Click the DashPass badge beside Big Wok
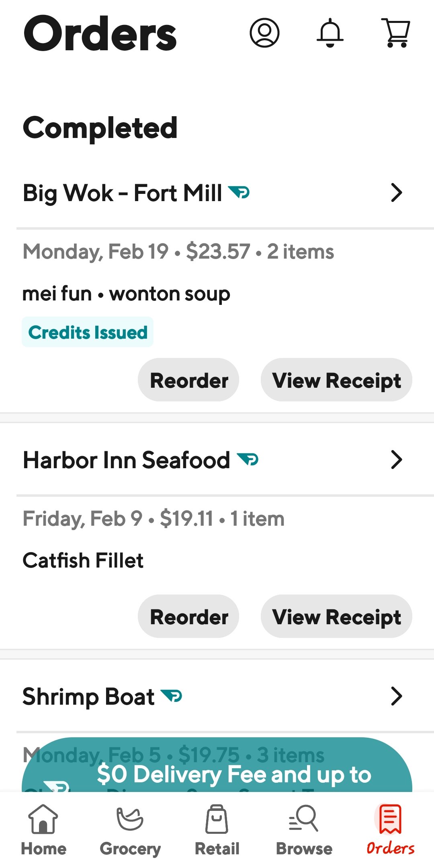This screenshot has height=868, width=434. [239, 193]
